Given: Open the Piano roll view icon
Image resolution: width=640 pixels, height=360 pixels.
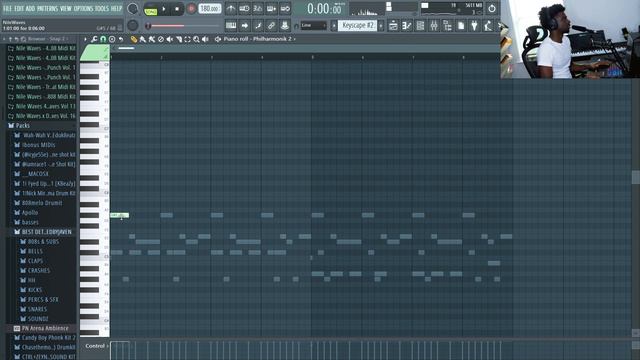Looking at the screenshot, I should 407,26.
